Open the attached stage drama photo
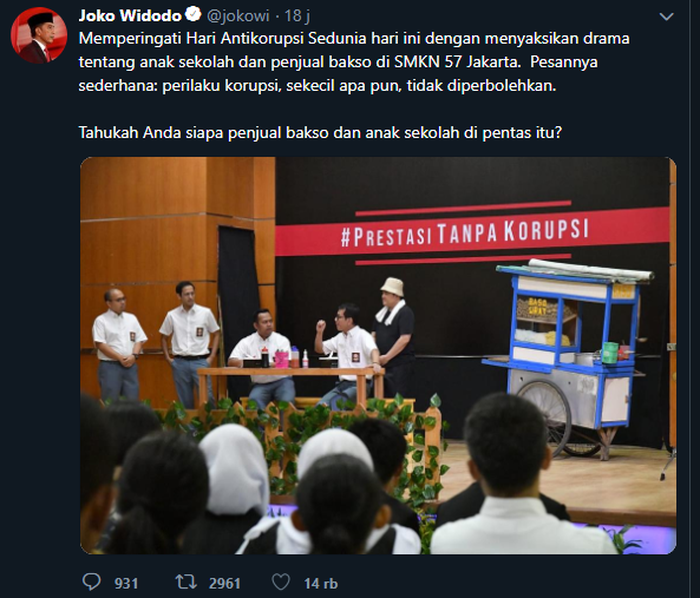Viewport: 700px width, 598px height. click(378, 355)
